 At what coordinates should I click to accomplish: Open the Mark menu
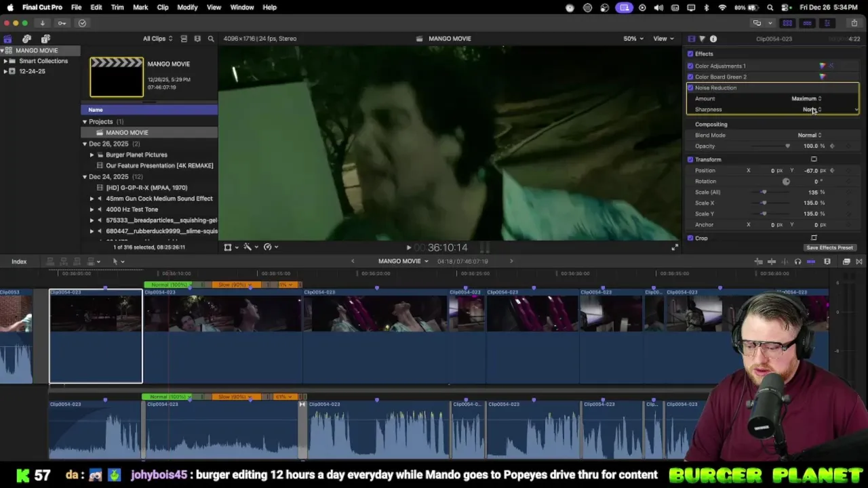point(140,7)
